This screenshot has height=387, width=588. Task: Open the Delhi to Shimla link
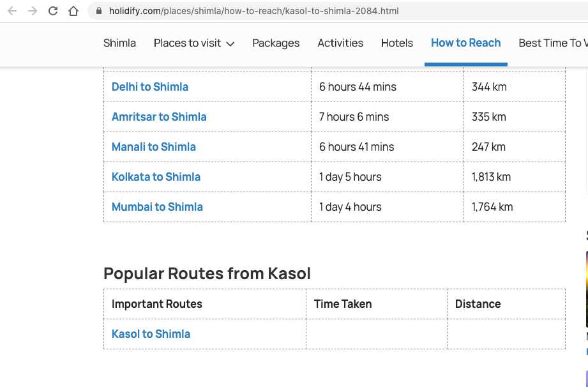point(150,87)
